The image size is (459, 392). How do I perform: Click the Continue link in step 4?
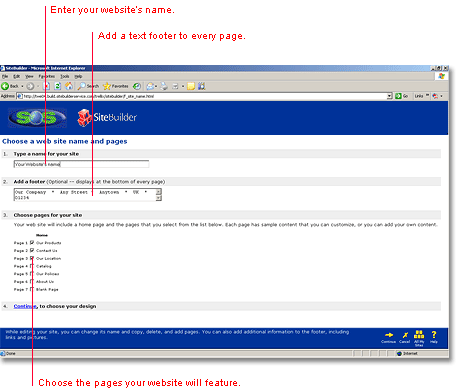(x=25, y=306)
